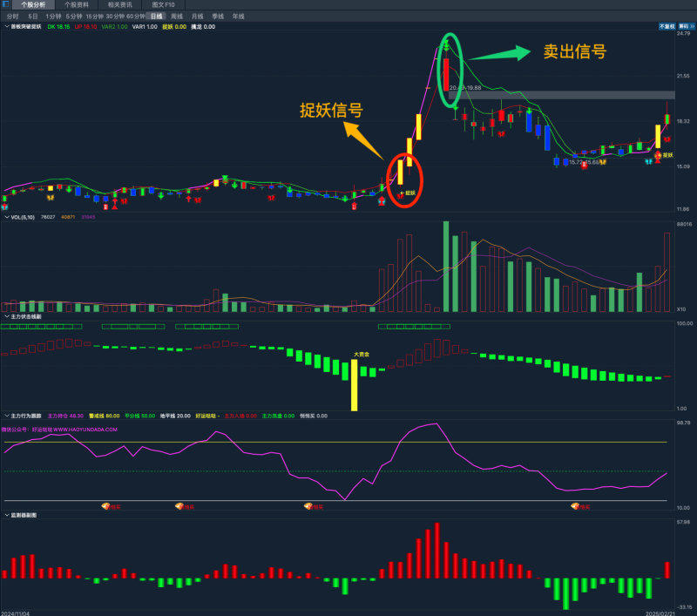The width and height of the screenshot is (697, 616).
Task: Click the UP 18.10 value
Action: pos(85,27)
